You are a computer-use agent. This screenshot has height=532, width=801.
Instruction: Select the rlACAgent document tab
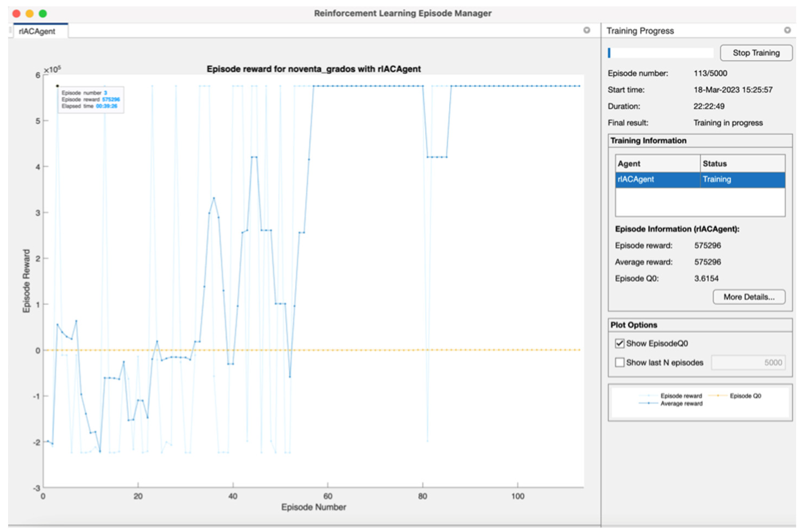pyautogui.click(x=37, y=31)
